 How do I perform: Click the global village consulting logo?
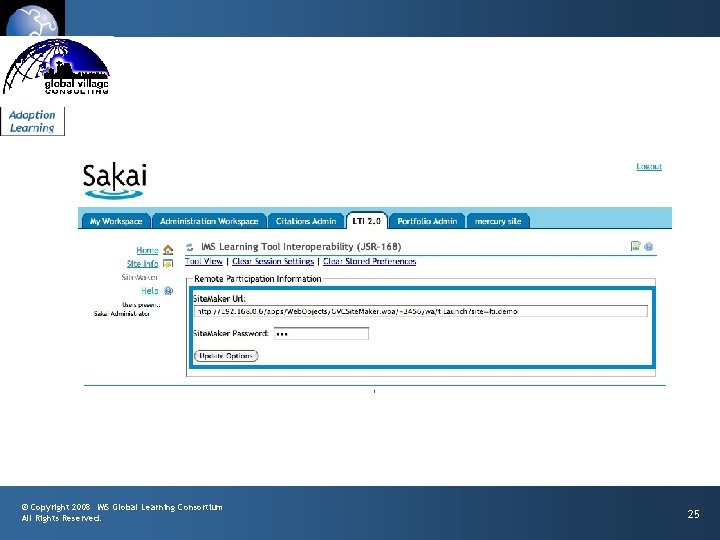point(56,67)
